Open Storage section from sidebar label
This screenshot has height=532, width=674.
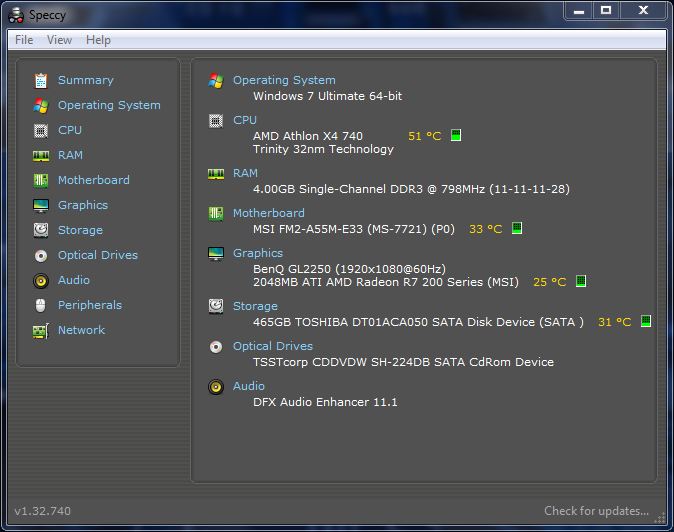[x=80, y=230]
